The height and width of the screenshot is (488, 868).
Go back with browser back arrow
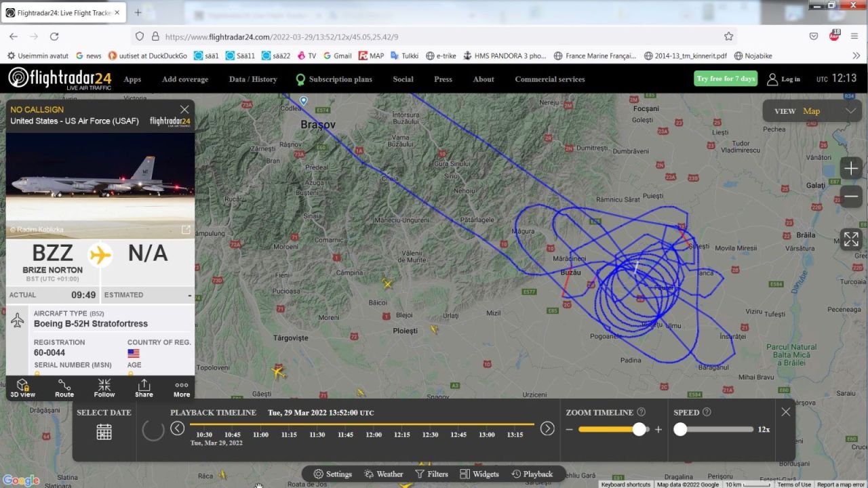click(14, 37)
